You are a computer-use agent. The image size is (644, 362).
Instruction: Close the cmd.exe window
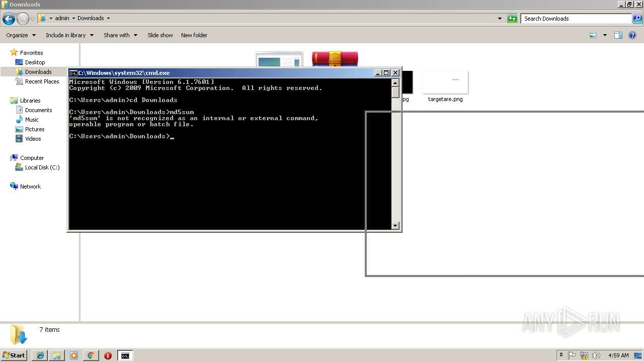(x=395, y=73)
